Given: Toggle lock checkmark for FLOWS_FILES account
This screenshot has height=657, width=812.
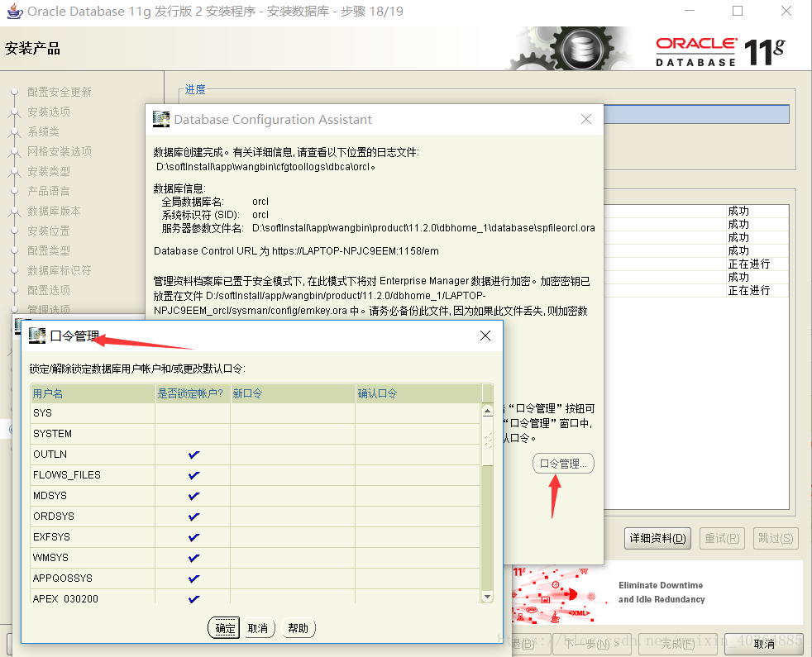Looking at the screenshot, I should pos(193,475).
